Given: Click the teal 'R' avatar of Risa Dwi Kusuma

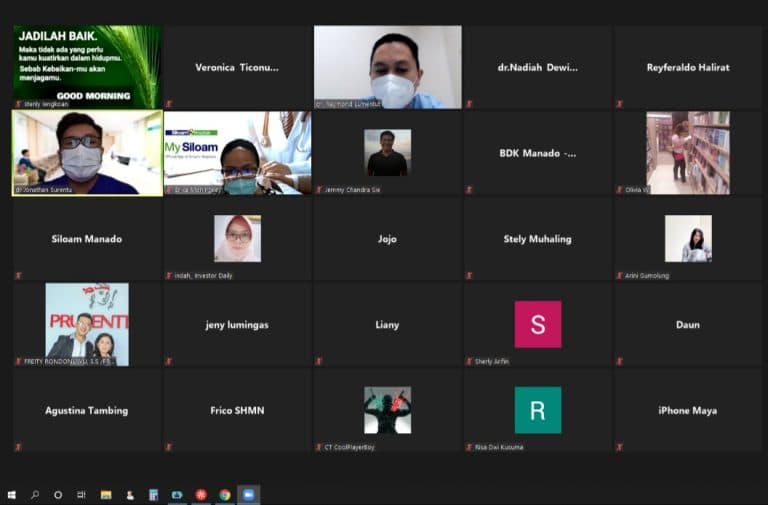Looking at the screenshot, I should (x=538, y=410).
